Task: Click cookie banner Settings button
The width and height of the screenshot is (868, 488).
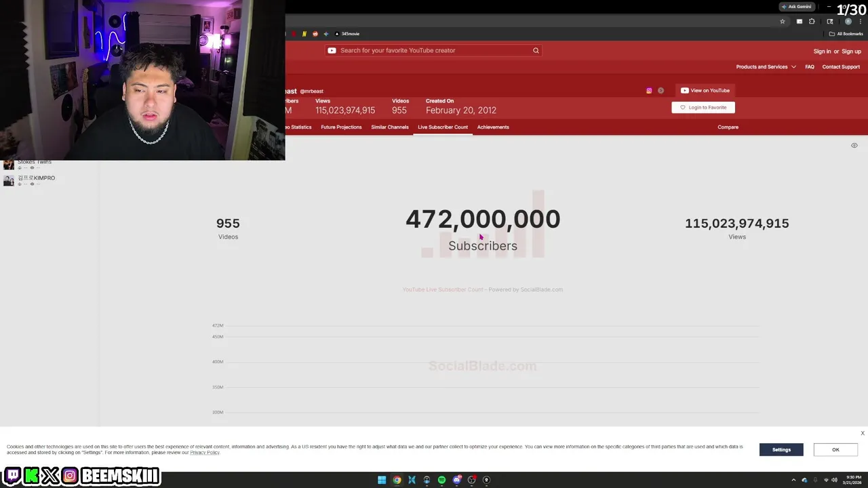Action: (781, 449)
